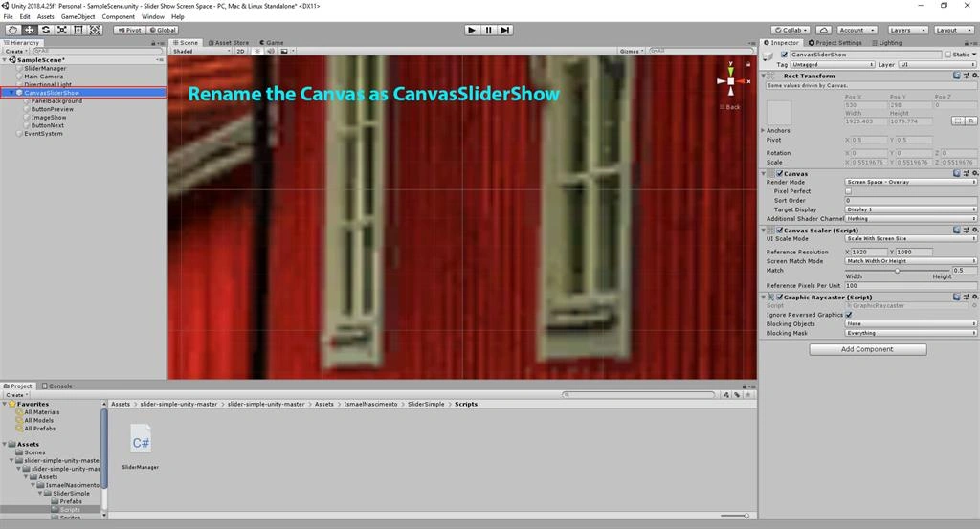
Task: Open the Tag dropdown
Action: click(832, 64)
